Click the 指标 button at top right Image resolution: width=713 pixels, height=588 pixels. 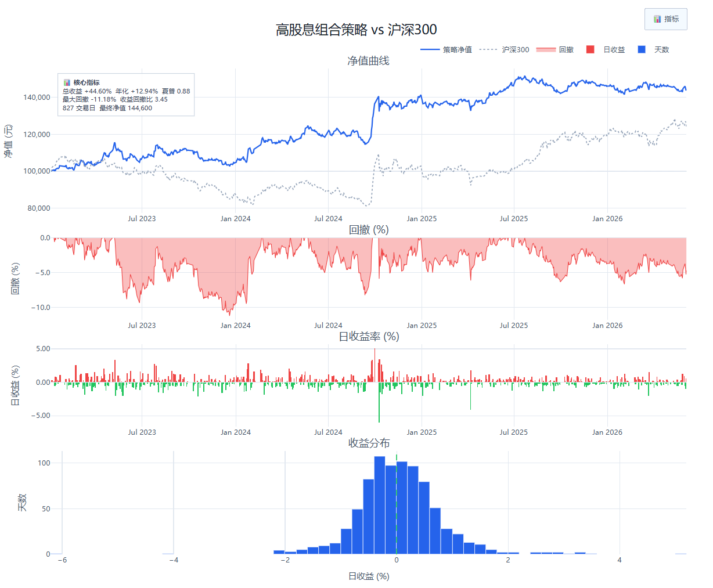tap(665, 19)
